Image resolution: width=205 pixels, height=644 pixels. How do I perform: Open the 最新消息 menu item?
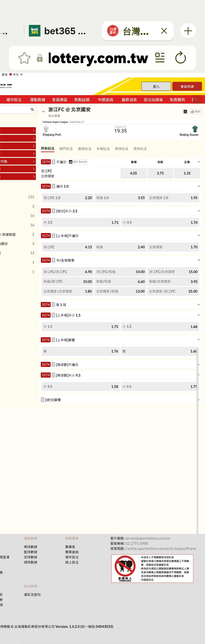tap(129, 99)
